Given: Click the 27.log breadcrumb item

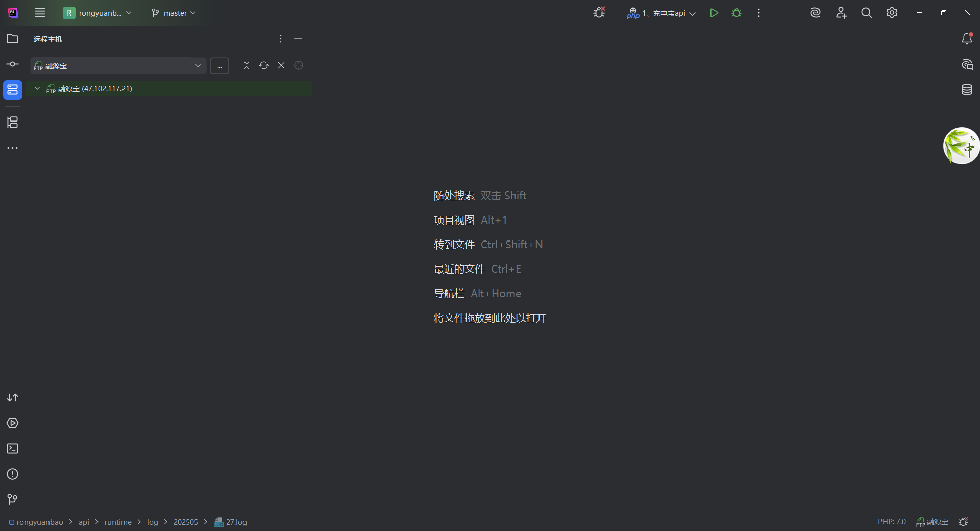Looking at the screenshot, I should 236,522.
